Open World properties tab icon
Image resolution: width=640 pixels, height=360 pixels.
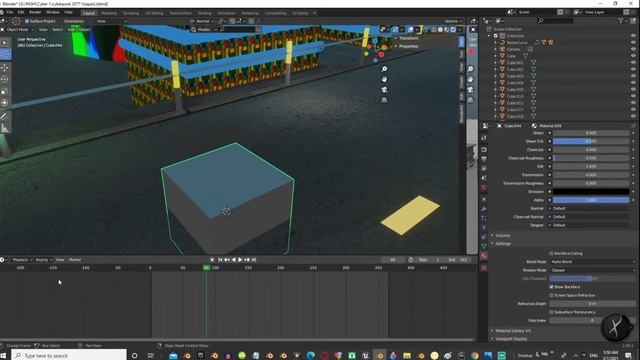coord(484,187)
